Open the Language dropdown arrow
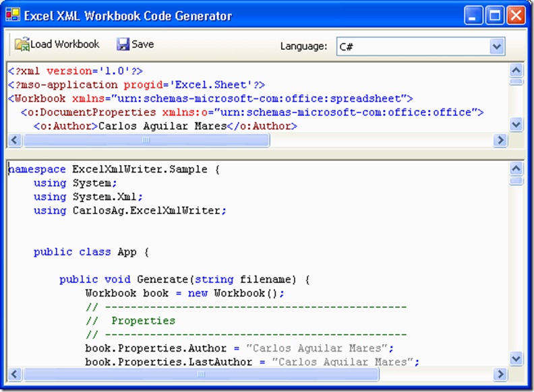 [x=497, y=46]
